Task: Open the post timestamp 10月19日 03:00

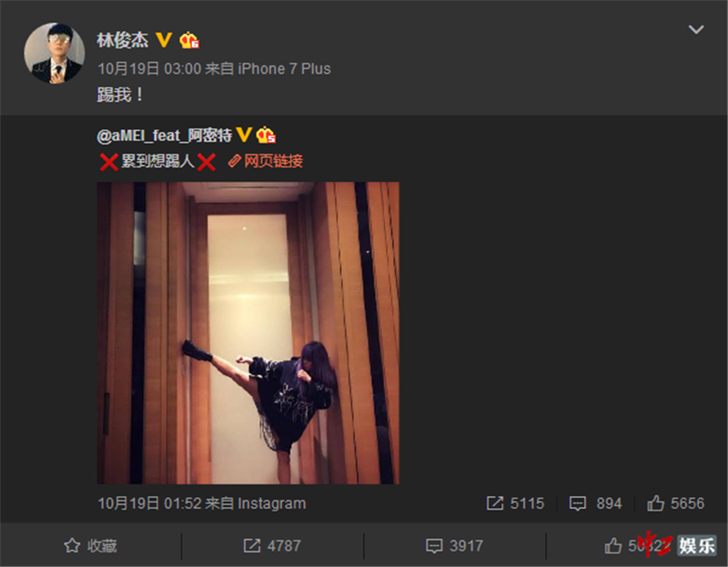Action: coord(149,69)
